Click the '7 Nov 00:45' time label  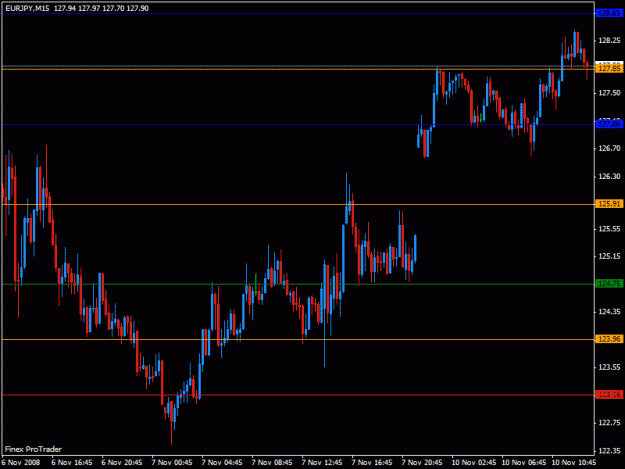pyautogui.click(x=172, y=462)
